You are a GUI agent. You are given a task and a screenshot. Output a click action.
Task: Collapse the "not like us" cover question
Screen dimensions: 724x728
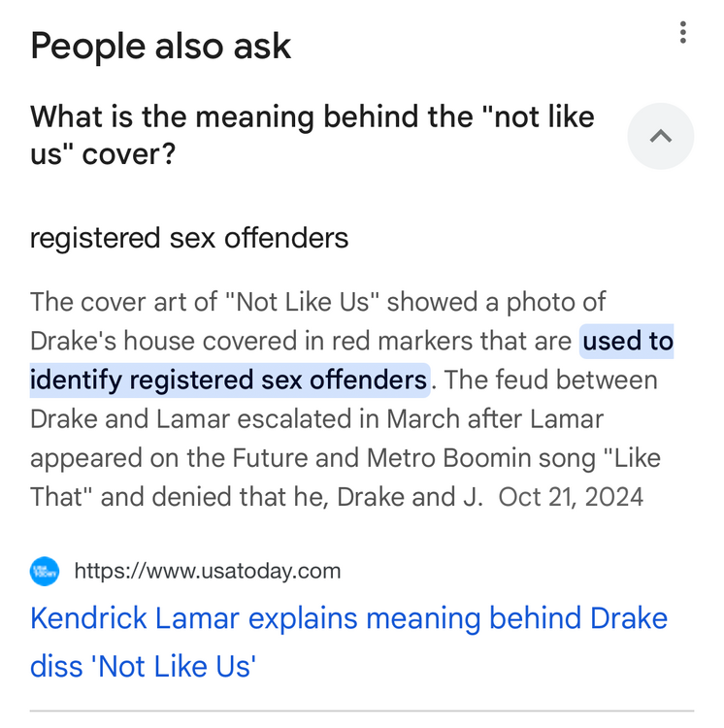tap(660, 136)
